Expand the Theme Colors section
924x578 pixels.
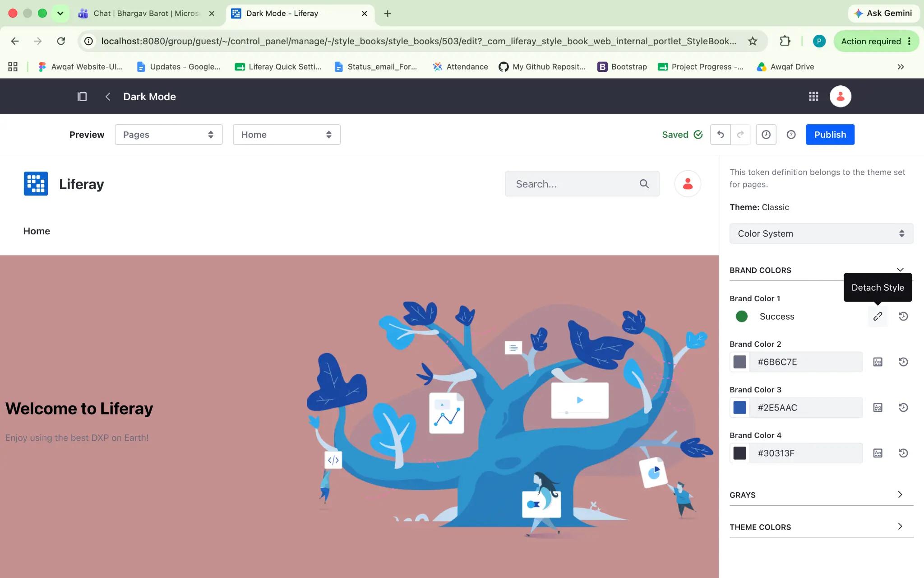821,527
